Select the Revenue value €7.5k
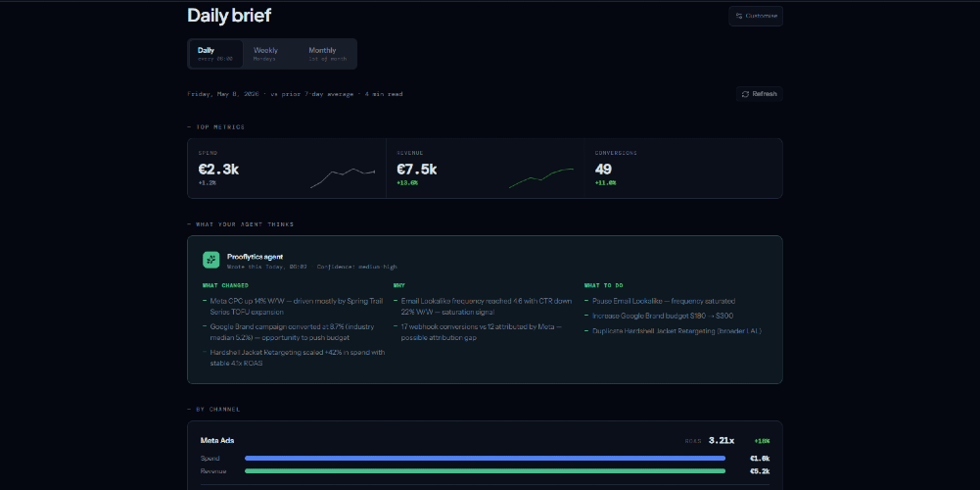This screenshot has width=980, height=490. (x=417, y=169)
